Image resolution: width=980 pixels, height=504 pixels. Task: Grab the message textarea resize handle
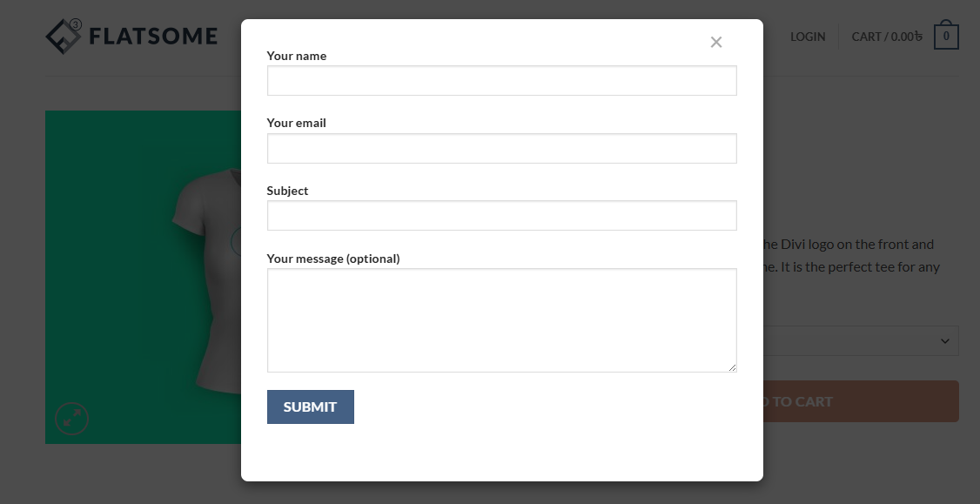pyautogui.click(x=732, y=367)
